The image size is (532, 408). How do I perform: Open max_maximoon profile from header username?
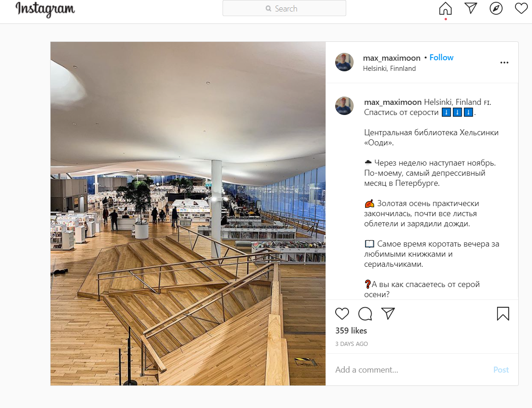coord(392,58)
